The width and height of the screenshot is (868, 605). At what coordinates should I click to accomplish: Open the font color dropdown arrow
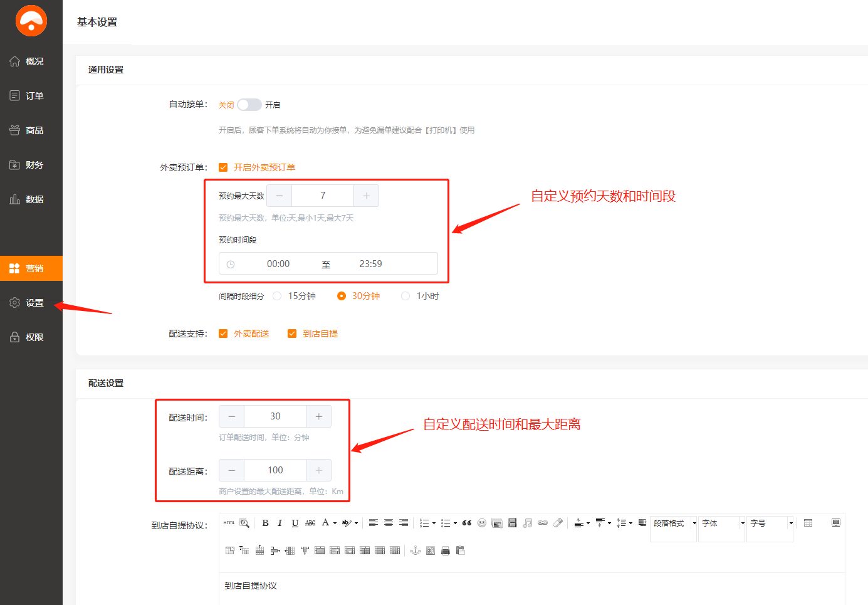(335, 523)
